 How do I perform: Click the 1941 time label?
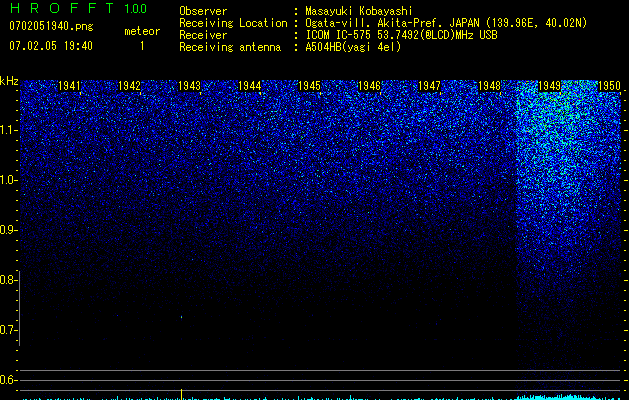point(69,86)
